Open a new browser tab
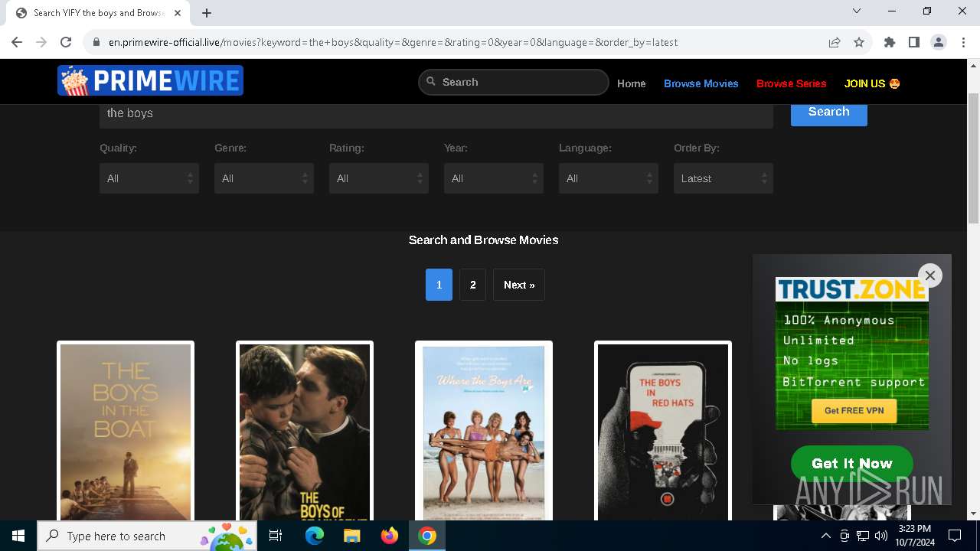The width and height of the screenshot is (980, 551). 207,12
